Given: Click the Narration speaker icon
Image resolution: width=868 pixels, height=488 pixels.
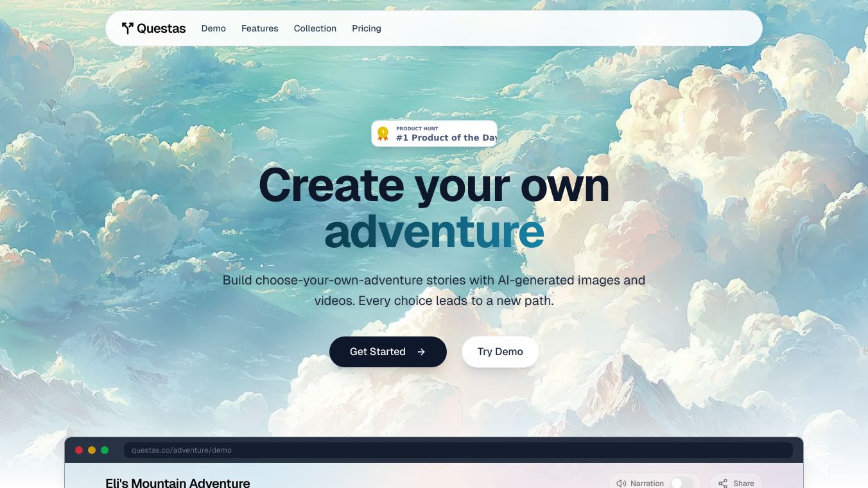Looking at the screenshot, I should (621, 484).
